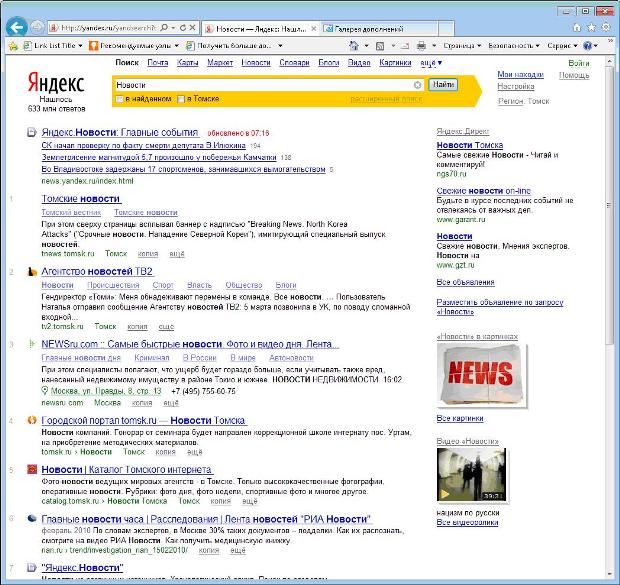Tick the 'в Томске' checkbox
620x585 pixels.
click(x=181, y=99)
